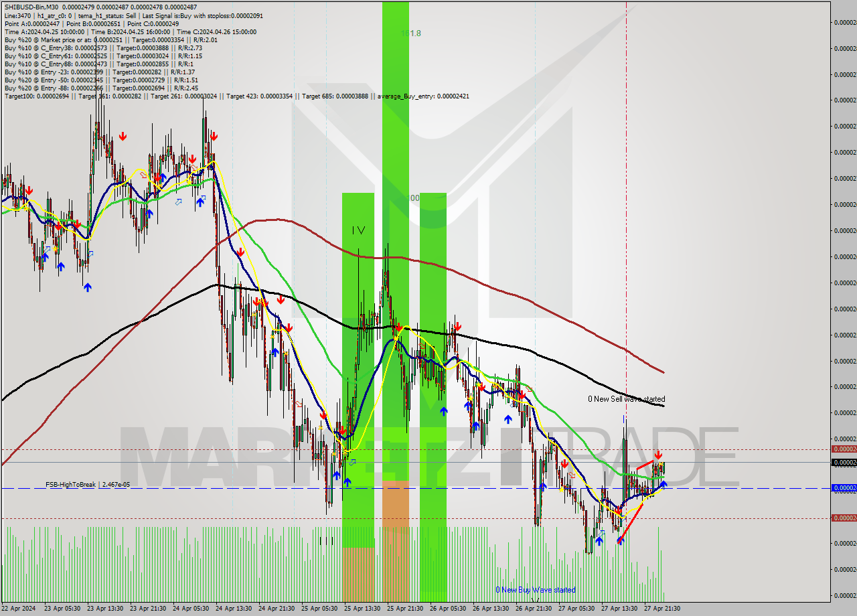This screenshot has height=616, width=857.
Task: Click the '23 Apr 05:30' time label
Action: pos(62,609)
